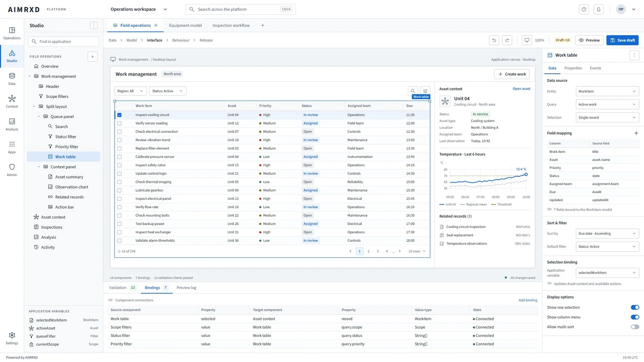
Task: Click the desktop preview device icon
Action: pyautogui.click(x=527, y=40)
